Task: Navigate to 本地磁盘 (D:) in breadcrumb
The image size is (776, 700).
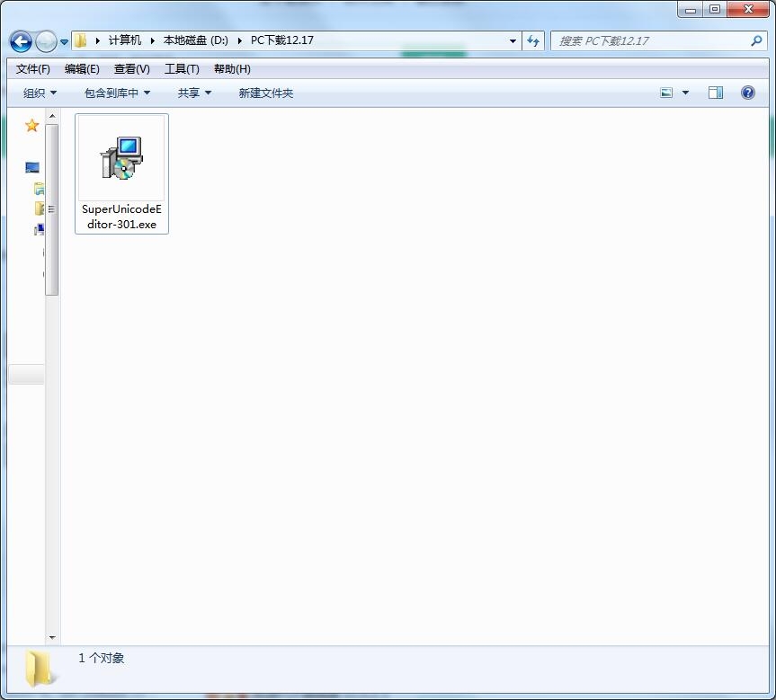Action: (x=195, y=40)
